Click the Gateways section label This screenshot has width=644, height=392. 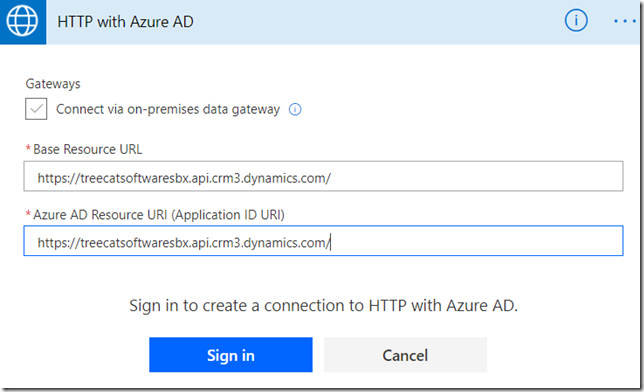[x=53, y=84]
